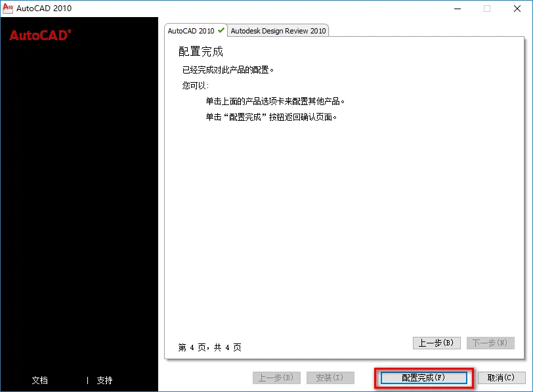Click the 取消(C) cancel button
533x392 pixels.
pyautogui.click(x=501, y=378)
